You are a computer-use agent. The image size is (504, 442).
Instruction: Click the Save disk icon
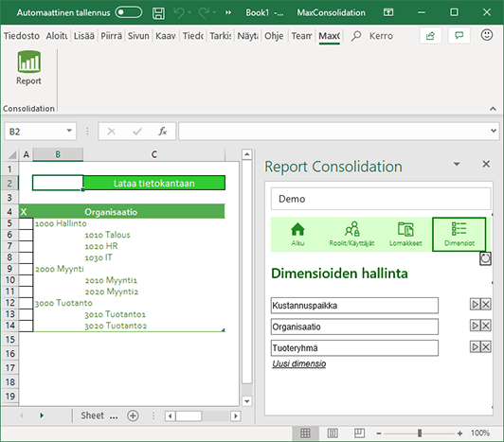[158, 13]
